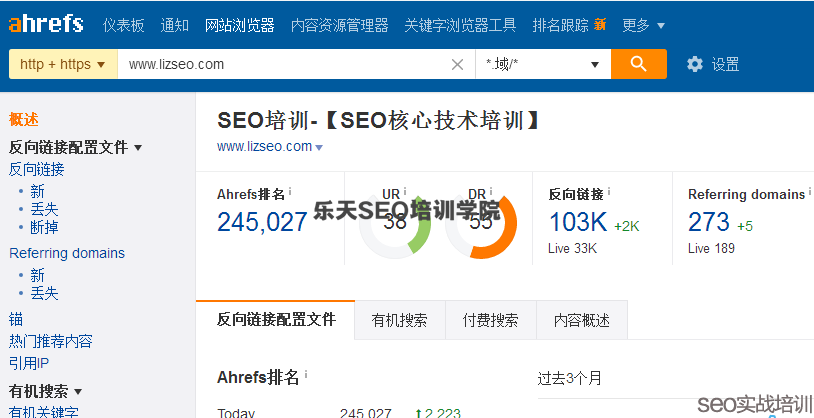This screenshot has height=418, width=814.
Task: Click info icon next to Ahrefs排名 metric
Action: (x=290, y=192)
